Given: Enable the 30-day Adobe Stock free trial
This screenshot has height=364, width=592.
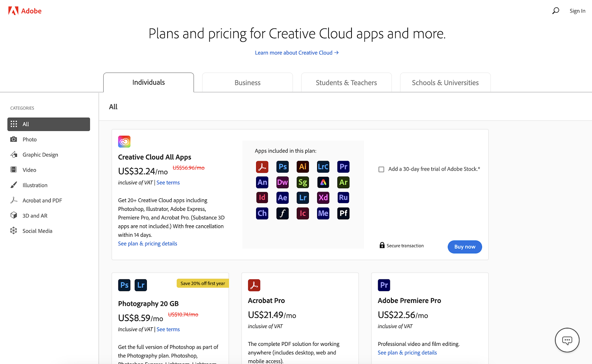Looking at the screenshot, I should coord(381,169).
